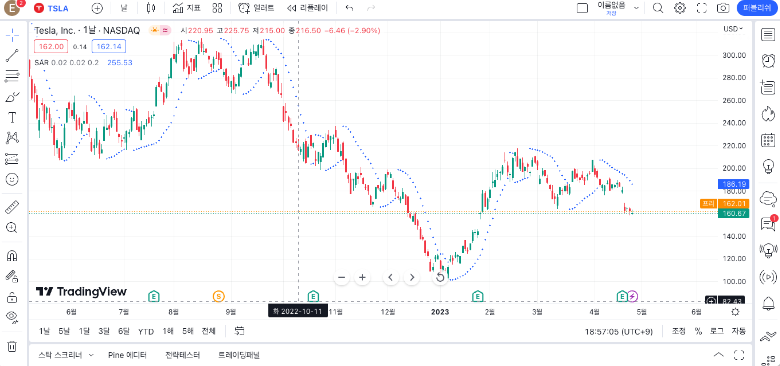Image resolution: width=780 pixels, height=366 pixels.
Task: Open the user profile avatar menu
Action: [x=12, y=8]
